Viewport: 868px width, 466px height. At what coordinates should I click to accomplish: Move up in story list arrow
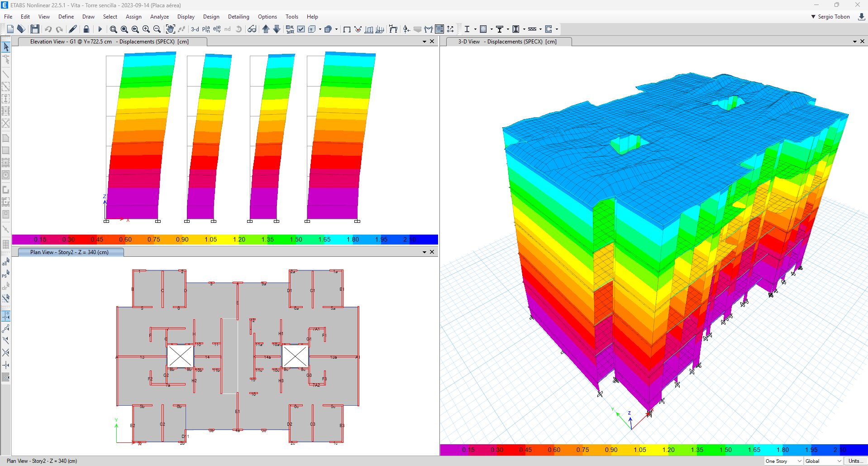tap(266, 29)
